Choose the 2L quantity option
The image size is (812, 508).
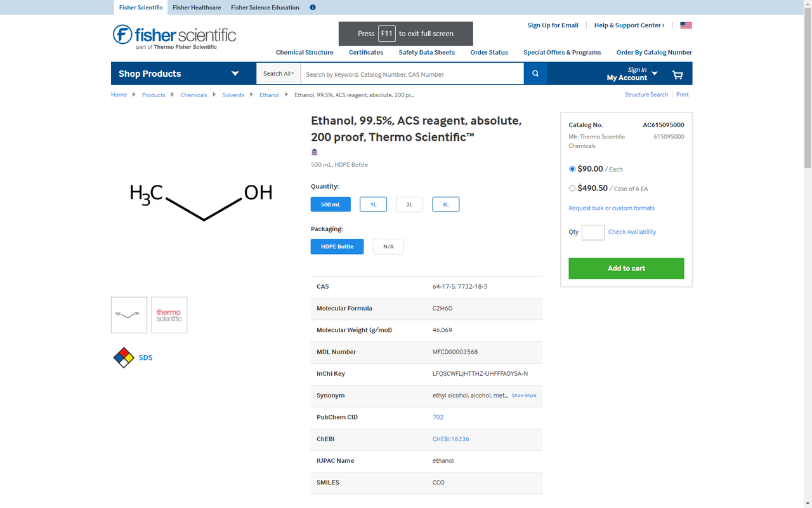(x=410, y=204)
